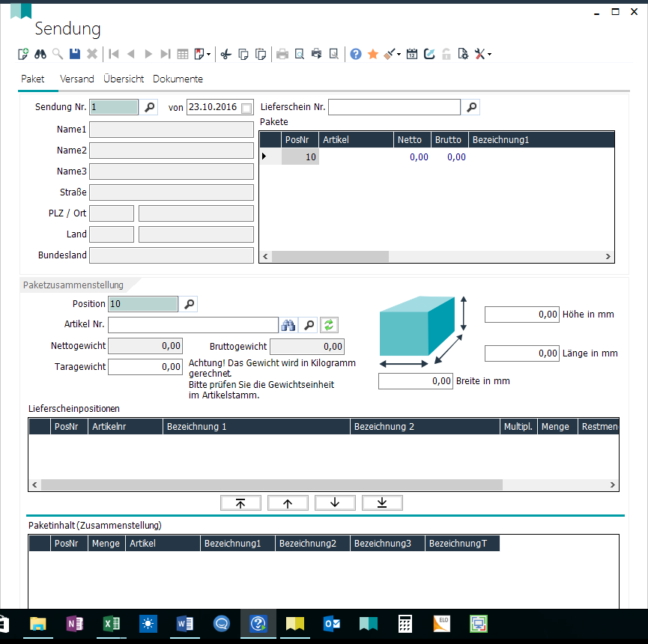Viewport: 648px width, 644px height.
Task: Click the crossed tools icon in the toolbar
Action: click(x=479, y=54)
